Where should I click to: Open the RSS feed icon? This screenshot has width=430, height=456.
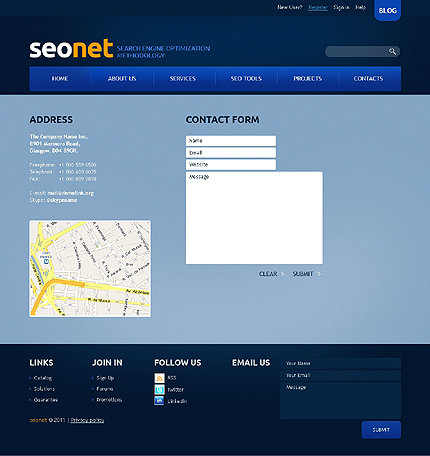point(159,378)
